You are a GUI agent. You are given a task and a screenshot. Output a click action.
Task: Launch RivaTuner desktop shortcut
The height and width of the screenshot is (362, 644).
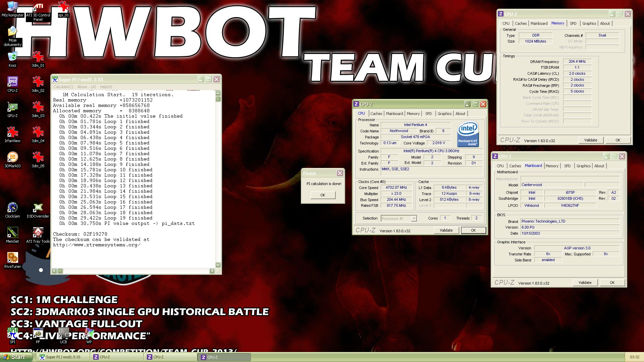coord(12,260)
